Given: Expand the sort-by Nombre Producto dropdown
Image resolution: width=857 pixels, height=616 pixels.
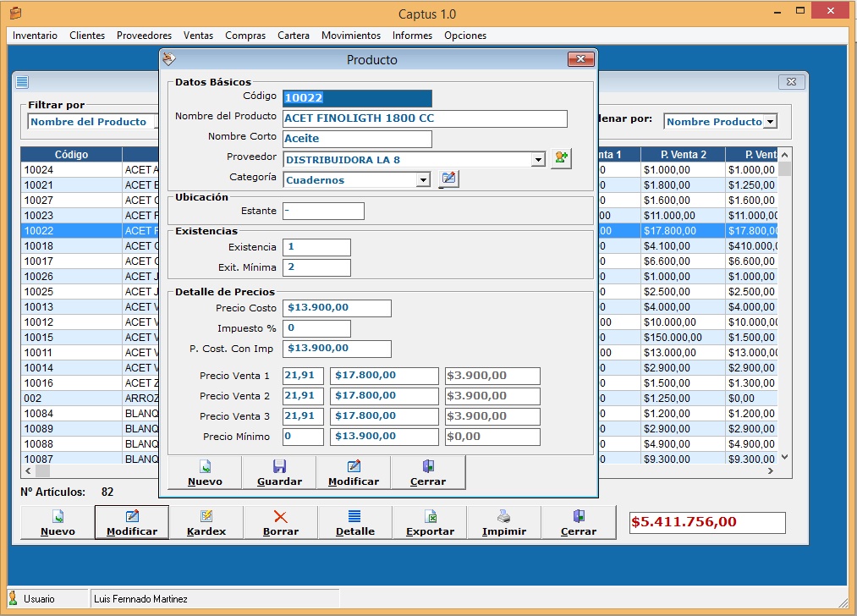Looking at the screenshot, I should pos(770,122).
